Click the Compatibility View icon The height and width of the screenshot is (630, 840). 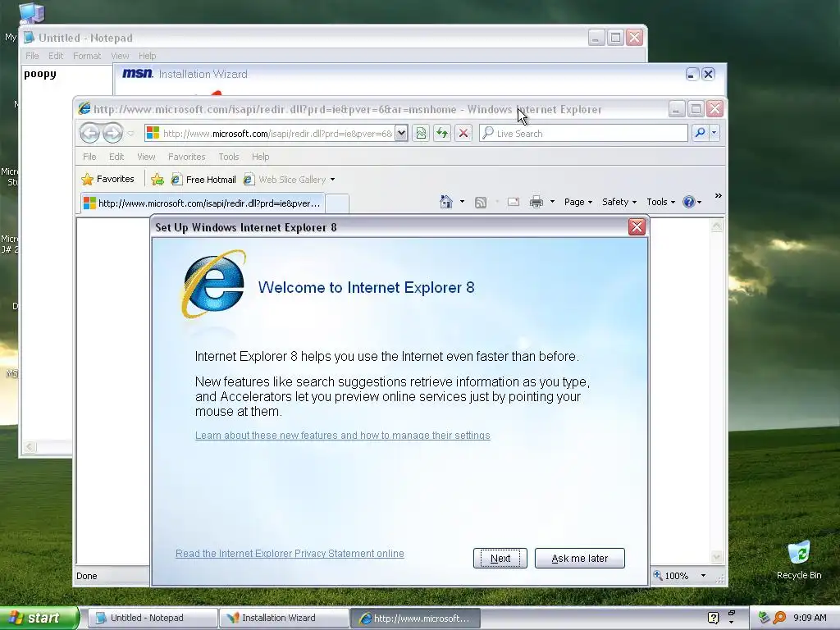click(421, 133)
